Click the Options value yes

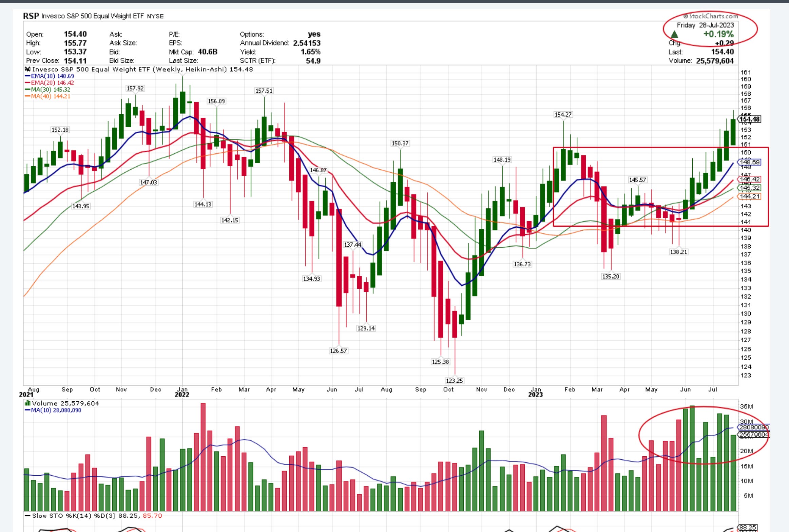click(314, 34)
